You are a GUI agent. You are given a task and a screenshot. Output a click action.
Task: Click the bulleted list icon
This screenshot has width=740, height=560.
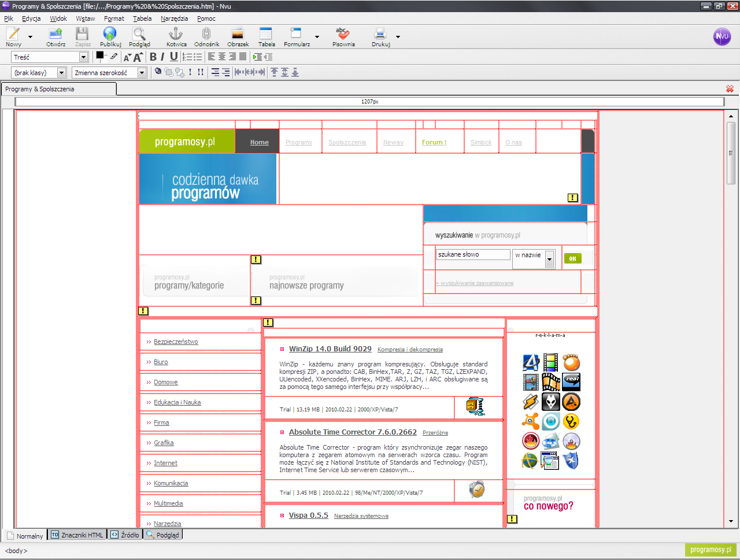[x=198, y=57]
